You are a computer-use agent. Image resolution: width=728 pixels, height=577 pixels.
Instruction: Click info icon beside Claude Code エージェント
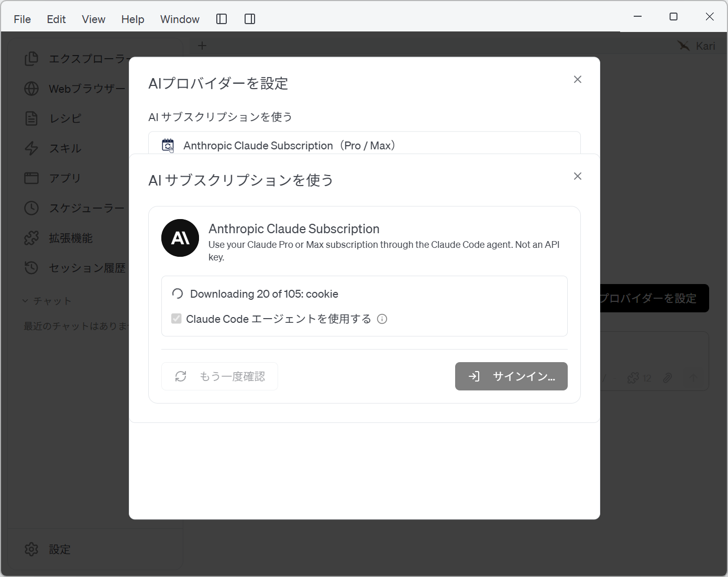(382, 319)
